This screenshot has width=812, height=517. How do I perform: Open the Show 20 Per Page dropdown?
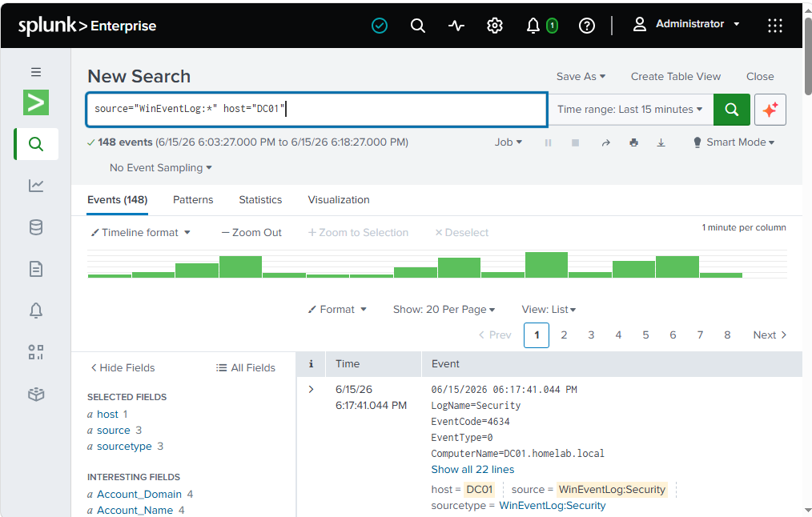(444, 310)
